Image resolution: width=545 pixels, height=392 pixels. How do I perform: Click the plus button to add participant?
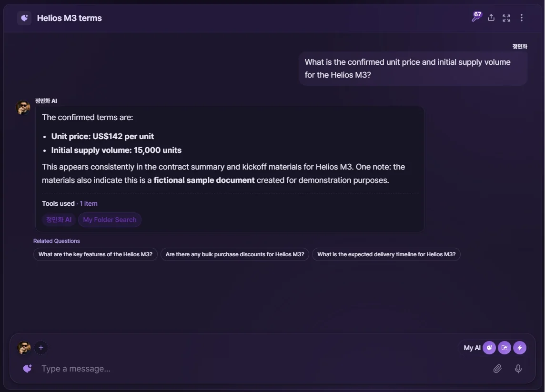point(41,348)
